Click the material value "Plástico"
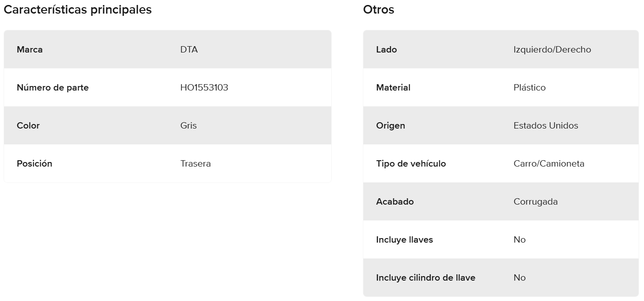This screenshot has width=644, height=301. [530, 87]
